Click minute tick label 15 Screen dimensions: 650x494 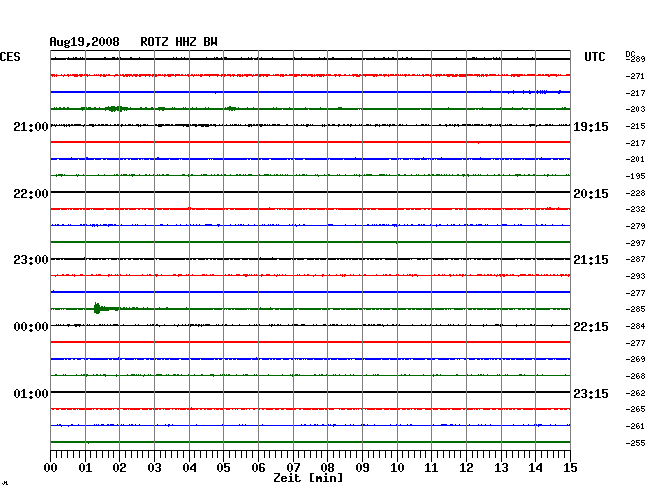click(x=570, y=468)
